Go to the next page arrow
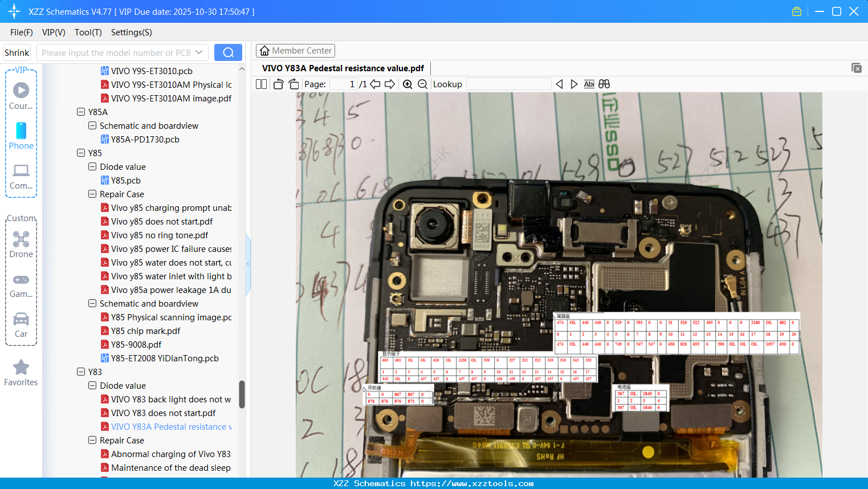 pos(390,84)
